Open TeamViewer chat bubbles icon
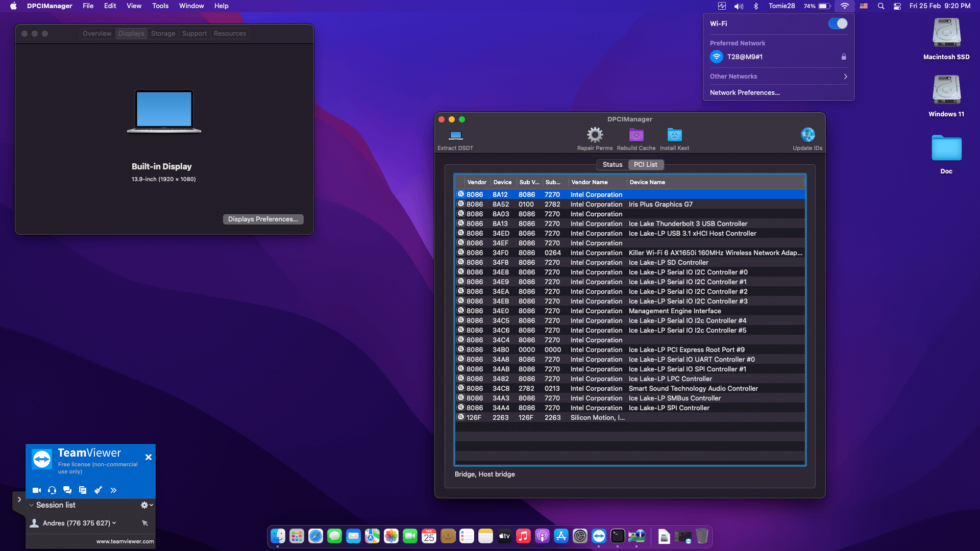This screenshot has height=551, width=980. (x=67, y=490)
